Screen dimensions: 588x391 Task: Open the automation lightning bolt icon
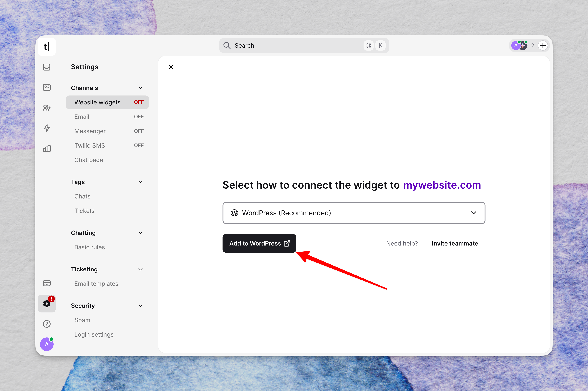click(x=47, y=128)
